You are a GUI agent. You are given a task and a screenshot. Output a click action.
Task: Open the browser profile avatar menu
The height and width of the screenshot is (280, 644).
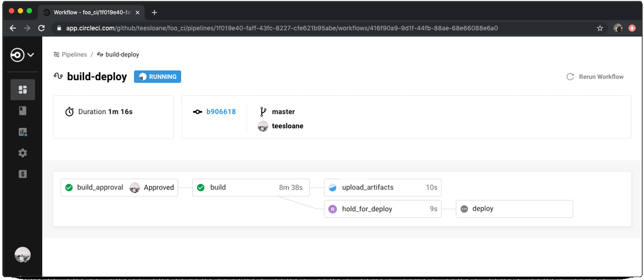pos(617,28)
